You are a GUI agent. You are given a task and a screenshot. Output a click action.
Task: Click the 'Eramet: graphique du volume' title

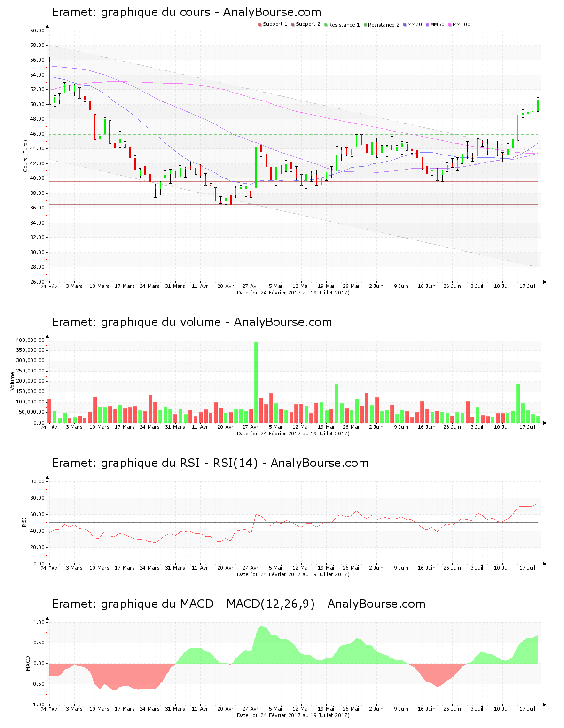coord(136,322)
